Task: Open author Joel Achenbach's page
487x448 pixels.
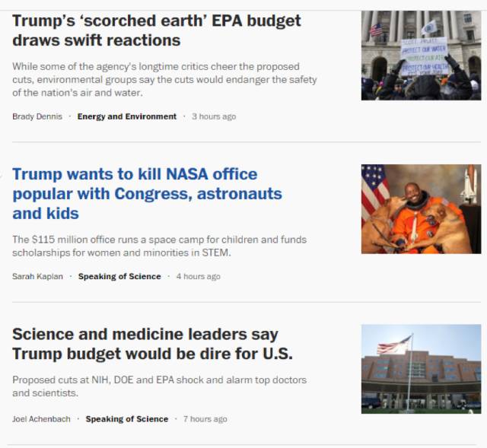Action: pyautogui.click(x=41, y=419)
